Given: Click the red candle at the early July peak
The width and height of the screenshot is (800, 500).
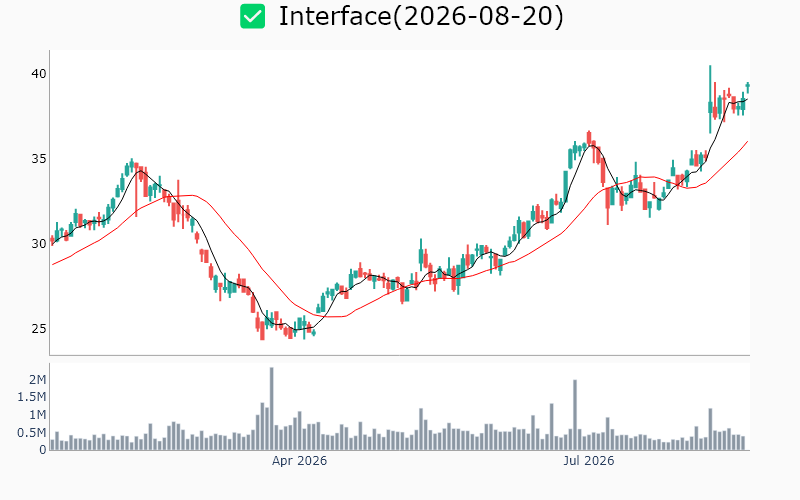Looking at the screenshot, I should click(x=589, y=138).
